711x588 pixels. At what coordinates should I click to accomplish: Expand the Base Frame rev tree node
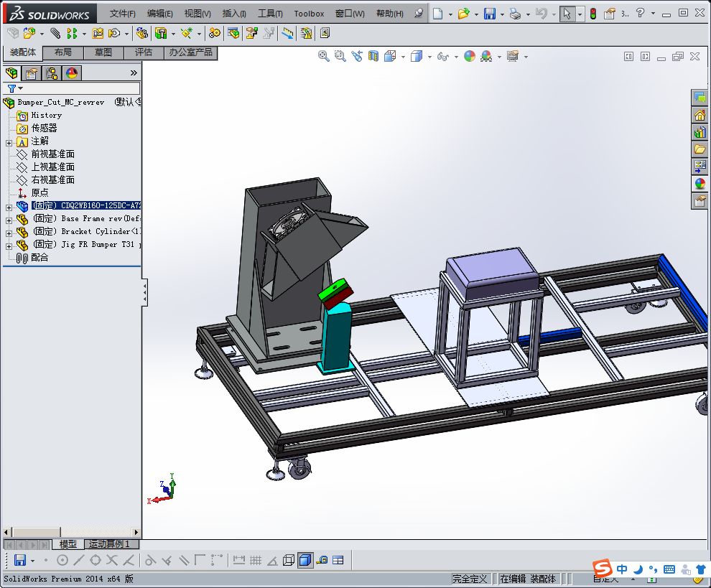tap(9, 219)
